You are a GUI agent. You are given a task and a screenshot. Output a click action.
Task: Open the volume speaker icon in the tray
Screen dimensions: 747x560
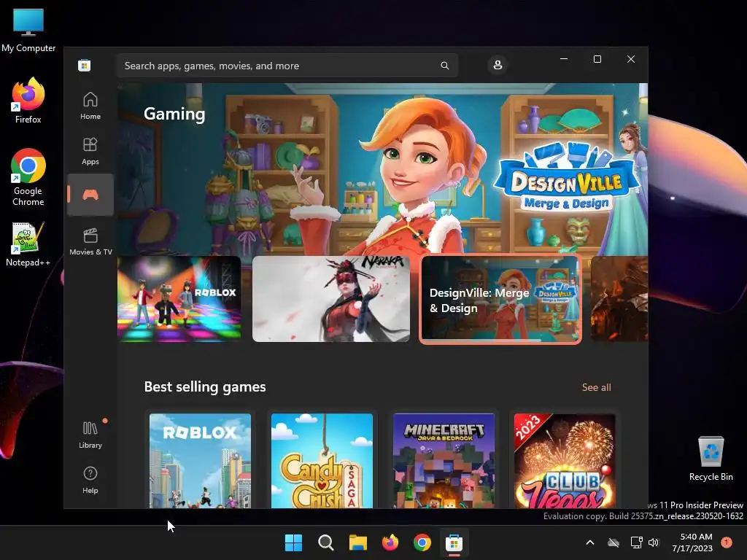click(x=654, y=542)
